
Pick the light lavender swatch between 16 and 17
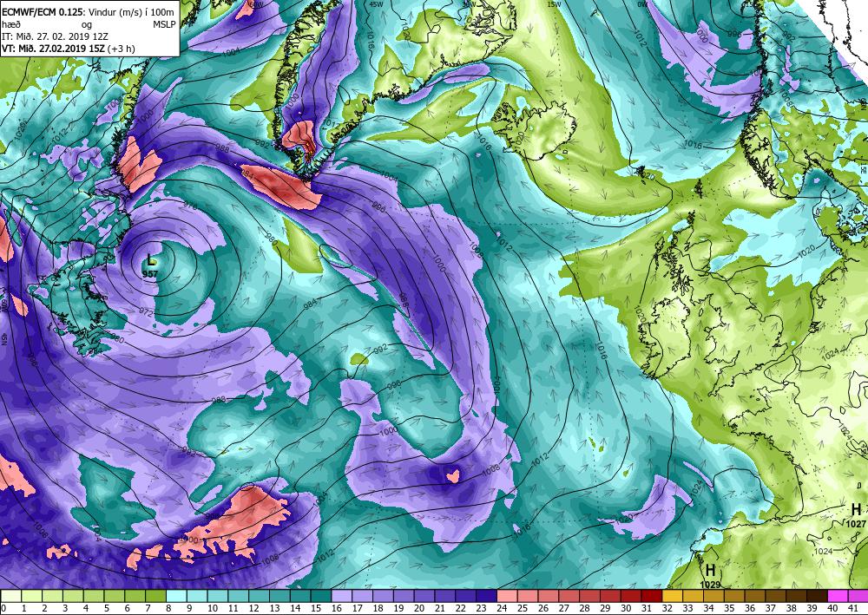coord(342,596)
